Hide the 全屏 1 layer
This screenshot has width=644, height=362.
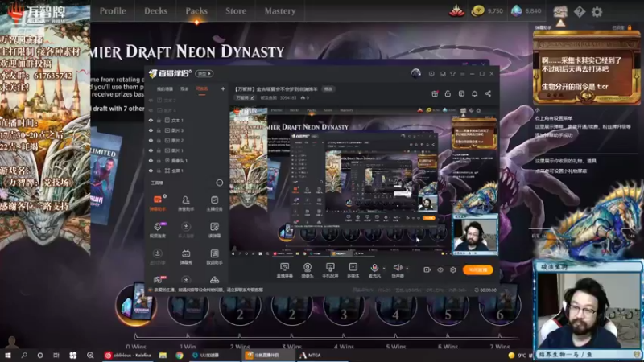coord(151,171)
